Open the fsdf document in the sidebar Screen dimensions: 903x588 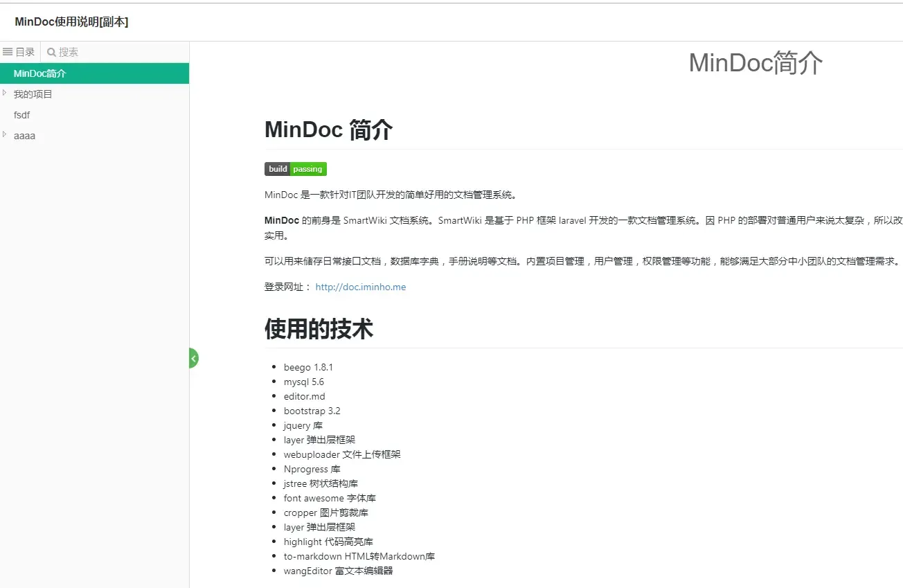21,114
